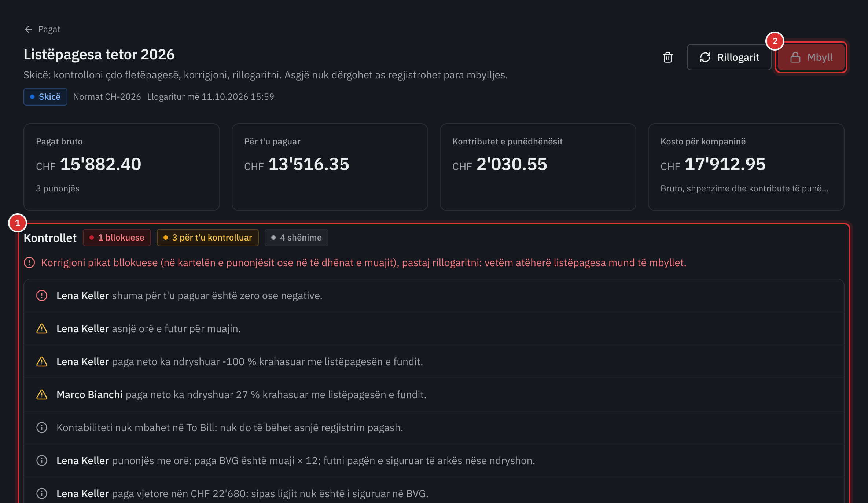
Task: Click truncated 'Bruto, shpenzime dhe kontribute' description
Action: (x=744, y=188)
